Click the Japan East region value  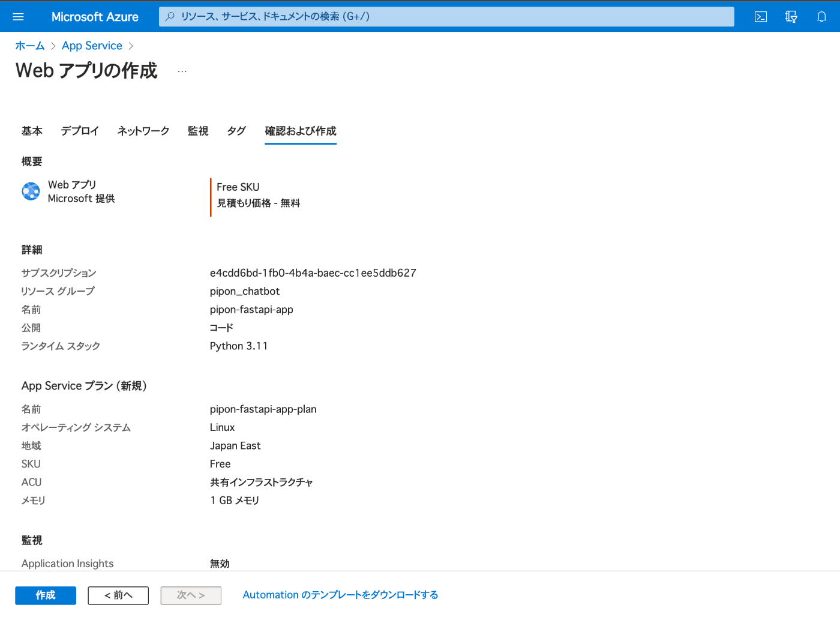point(235,446)
